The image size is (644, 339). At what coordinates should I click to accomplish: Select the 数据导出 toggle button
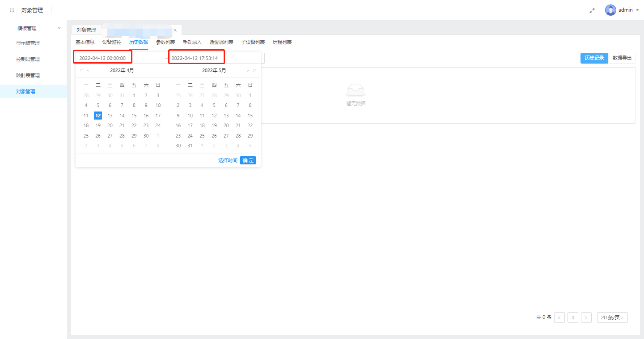pyautogui.click(x=622, y=58)
